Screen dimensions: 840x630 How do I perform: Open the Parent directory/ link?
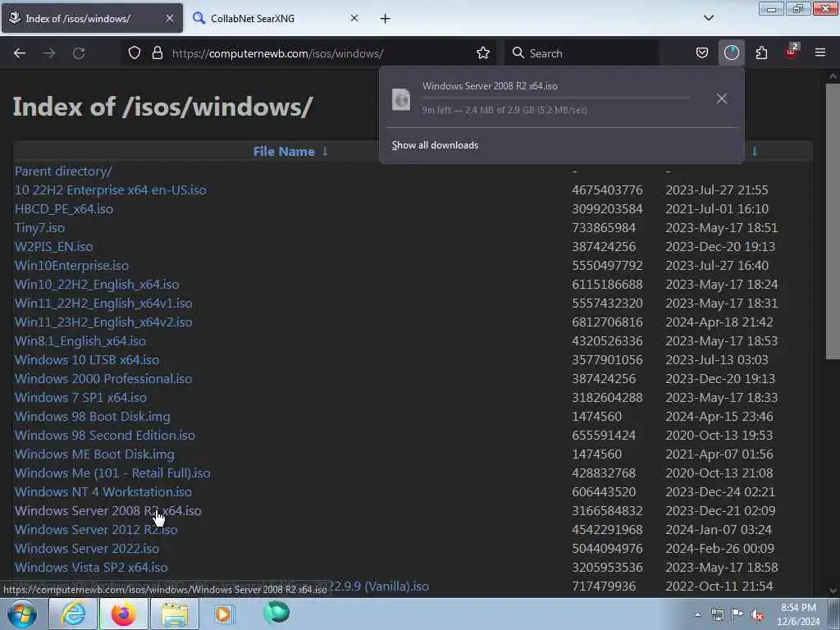[63, 171]
